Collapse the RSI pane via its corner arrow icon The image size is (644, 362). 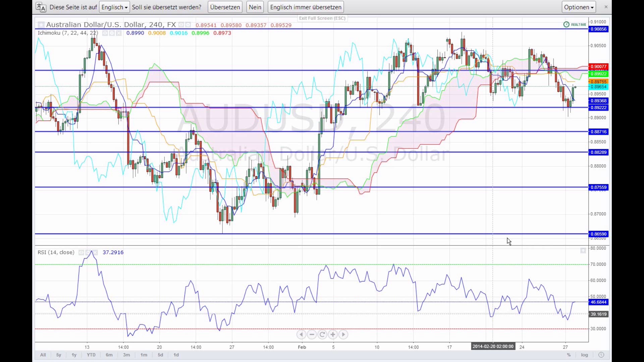coord(583,251)
